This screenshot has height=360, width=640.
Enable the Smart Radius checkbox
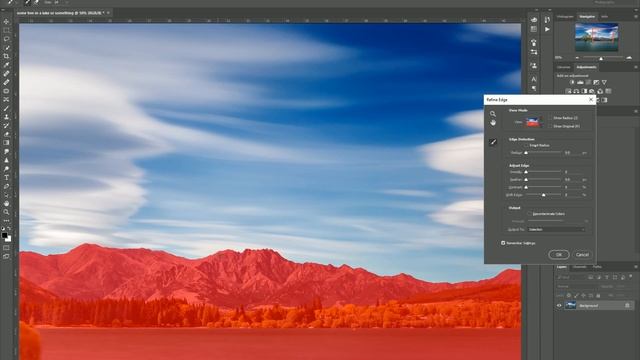tap(526, 145)
